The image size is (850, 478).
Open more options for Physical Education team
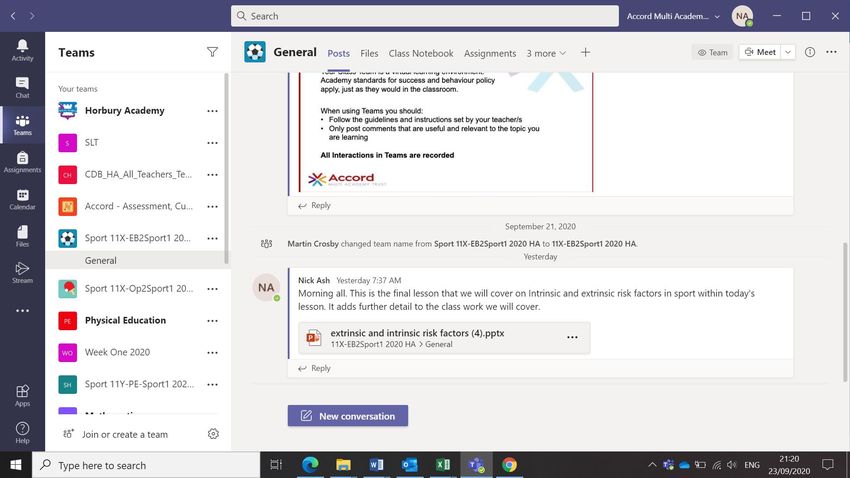point(212,320)
